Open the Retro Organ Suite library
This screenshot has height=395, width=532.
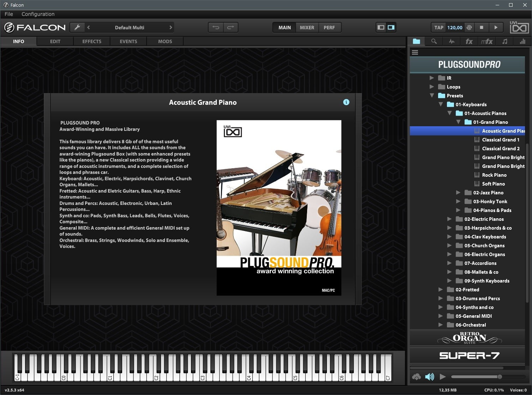(x=467, y=338)
